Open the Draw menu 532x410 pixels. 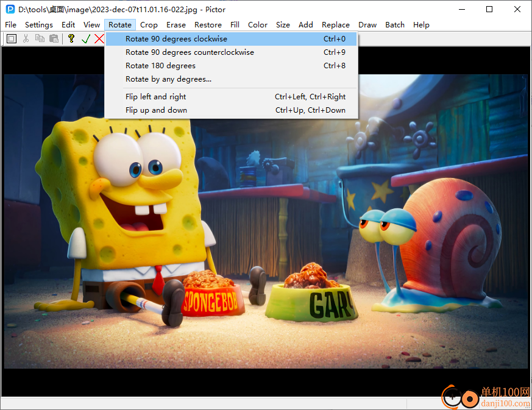click(367, 25)
